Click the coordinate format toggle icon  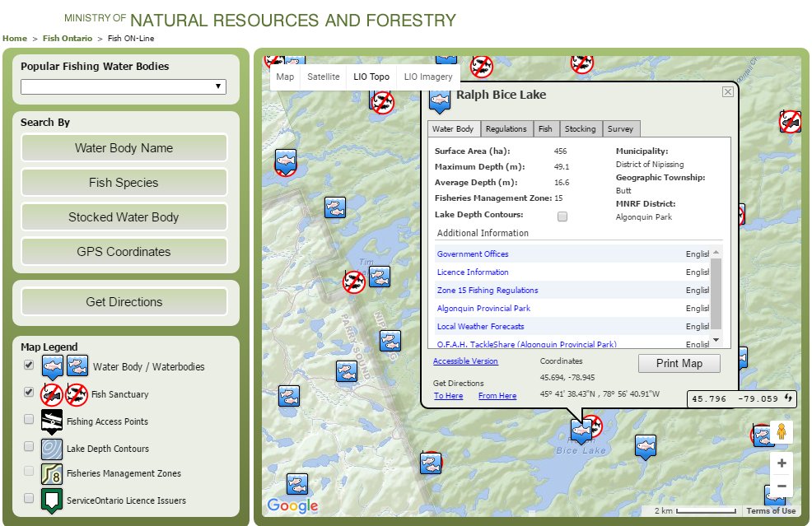coord(787,398)
